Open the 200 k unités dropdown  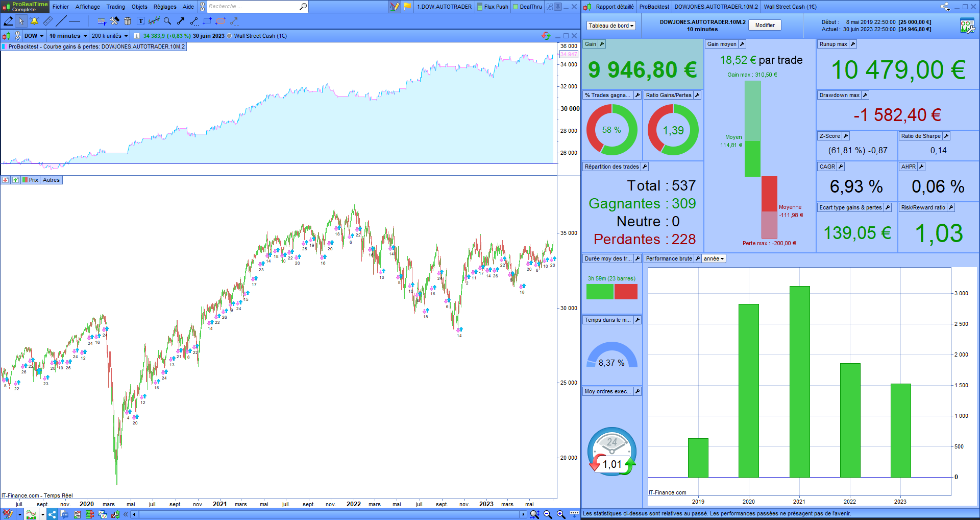click(109, 36)
